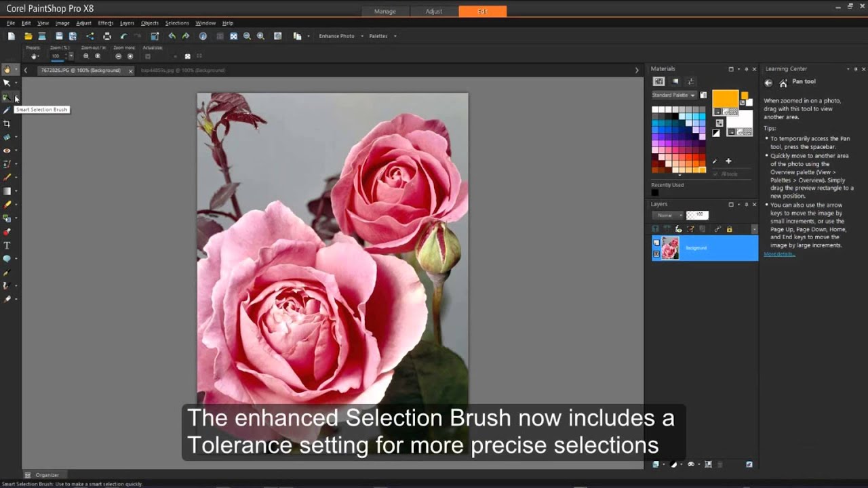Toggle the All tools checkbox
This screenshot has width=868, height=488.
(x=715, y=174)
